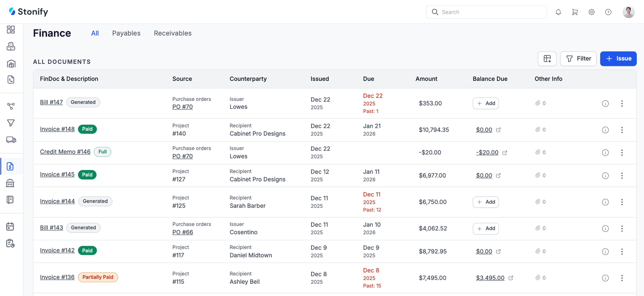Click the help question mark icon
Viewport: 644px width, 296px height.
click(608, 12)
